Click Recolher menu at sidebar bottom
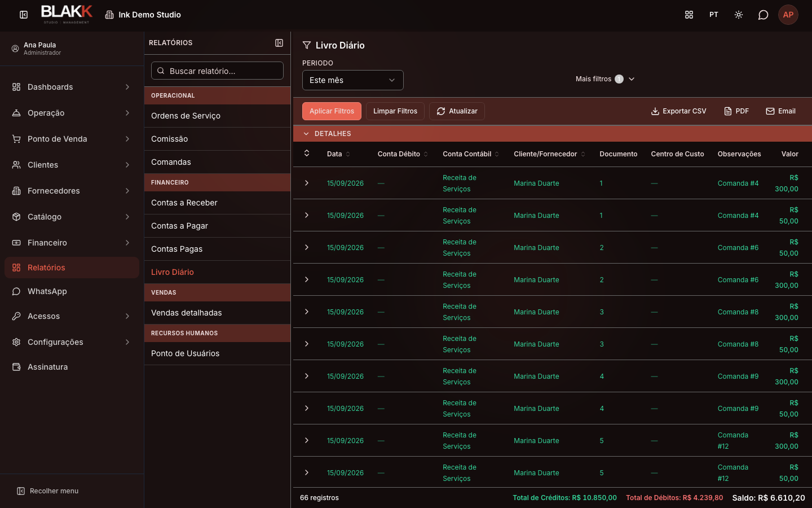The image size is (812, 508). pos(48,491)
